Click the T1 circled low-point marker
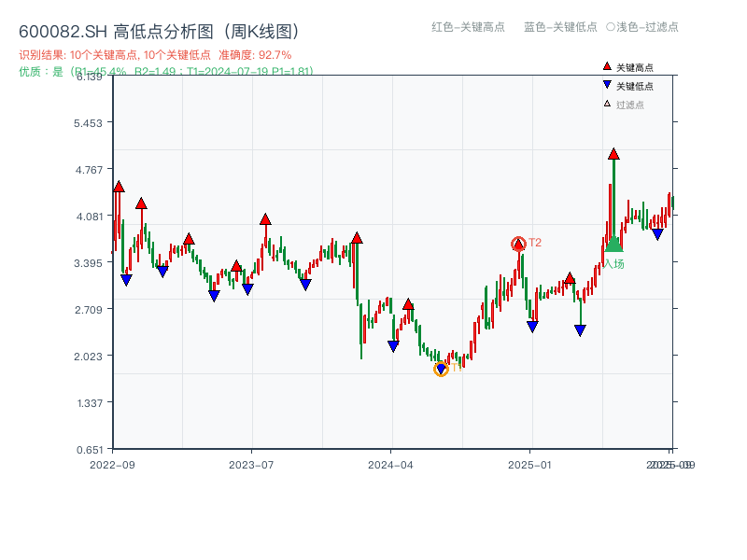Screen dimensions: 747x560 tap(440, 370)
